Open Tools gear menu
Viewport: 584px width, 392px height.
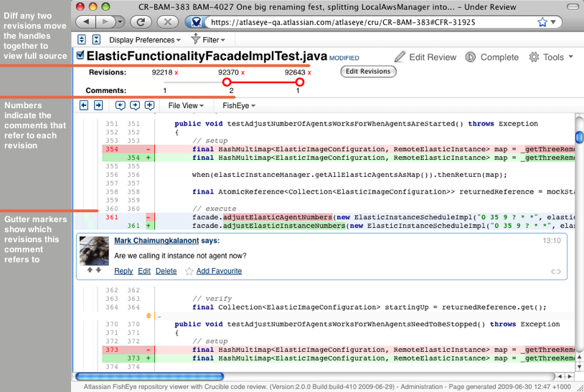tap(551, 57)
